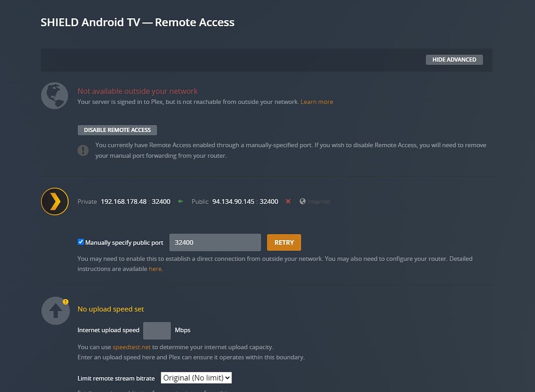Click the exclamation icon near port forwarding note
This screenshot has width=535, height=392.
pos(83,150)
